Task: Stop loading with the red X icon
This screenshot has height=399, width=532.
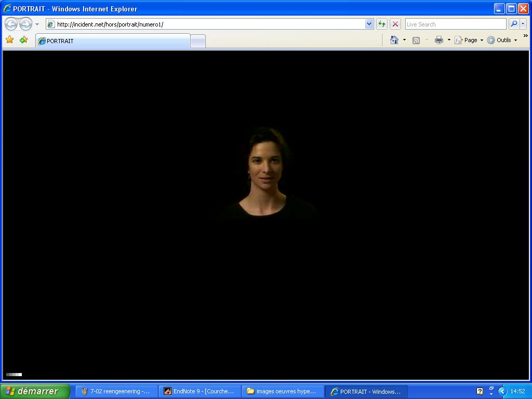Action: pyautogui.click(x=395, y=24)
